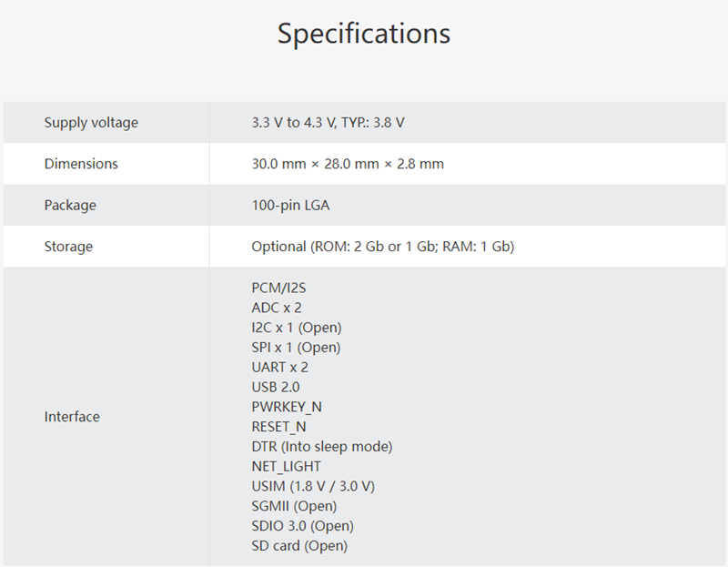This screenshot has width=728, height=567.
Task: Click the 30.0 mm × 28.0 mm dimensions value
Action: tap(348, 164)
